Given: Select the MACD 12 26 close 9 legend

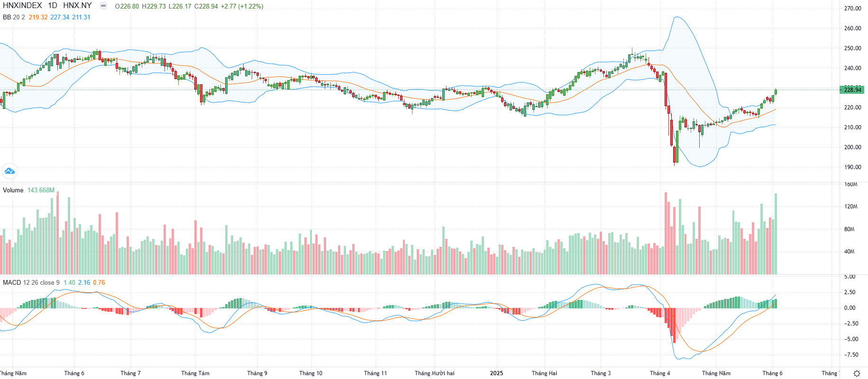Looking at the screenshot, I should click(31, 282).
